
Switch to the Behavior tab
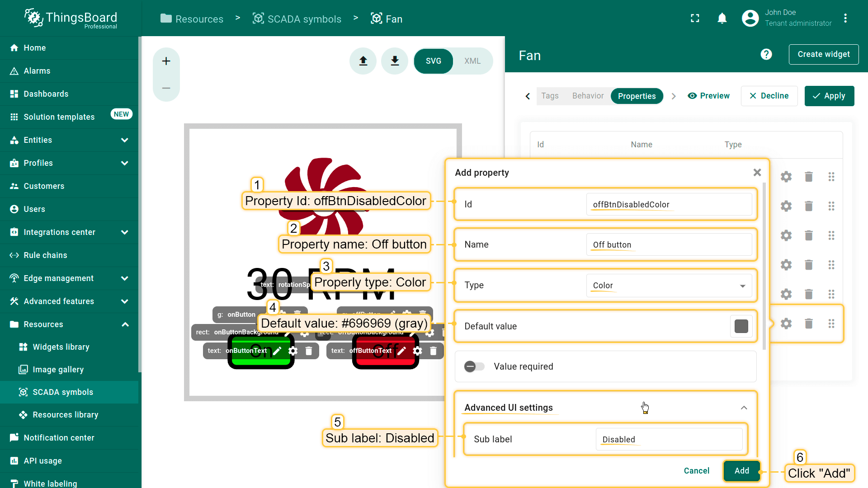(x=588, y=96)
